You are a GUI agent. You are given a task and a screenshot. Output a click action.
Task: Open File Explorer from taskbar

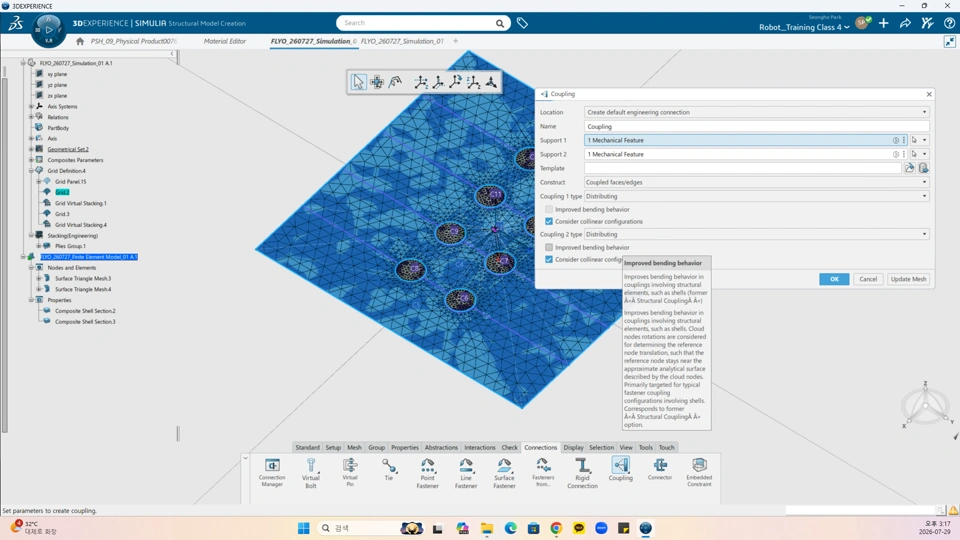click(487, 528)
